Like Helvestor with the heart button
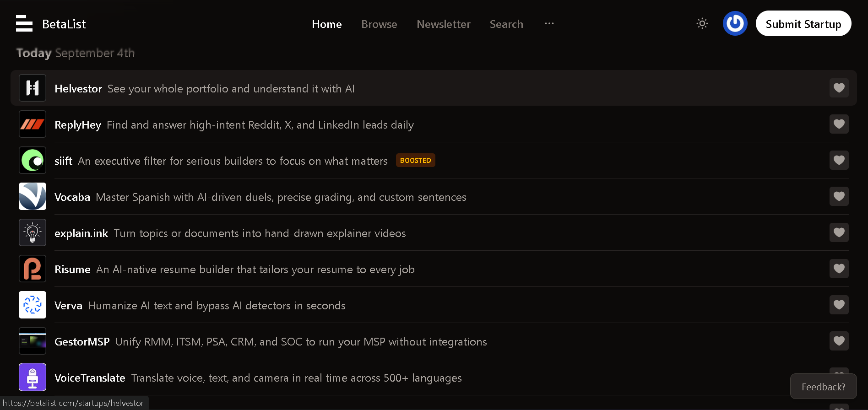 tap(839, 88)
